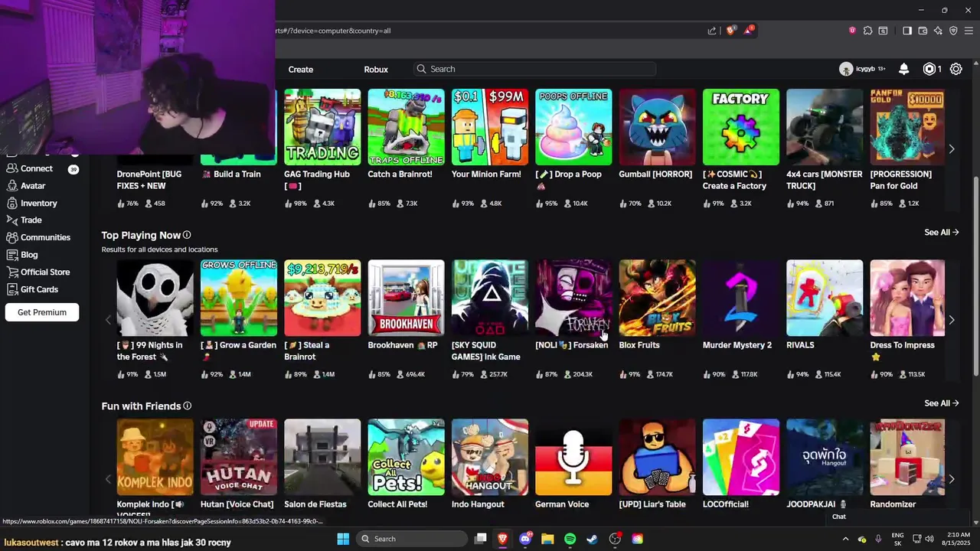Open the Brave Wallet icon
This screenshot has width=980, height=551.
click(x=923, y=31)
